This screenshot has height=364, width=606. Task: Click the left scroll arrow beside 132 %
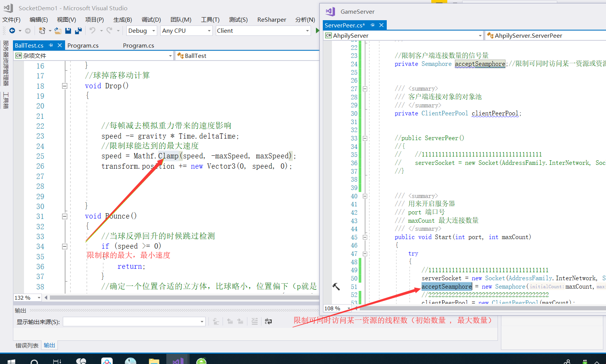point(46,298)
